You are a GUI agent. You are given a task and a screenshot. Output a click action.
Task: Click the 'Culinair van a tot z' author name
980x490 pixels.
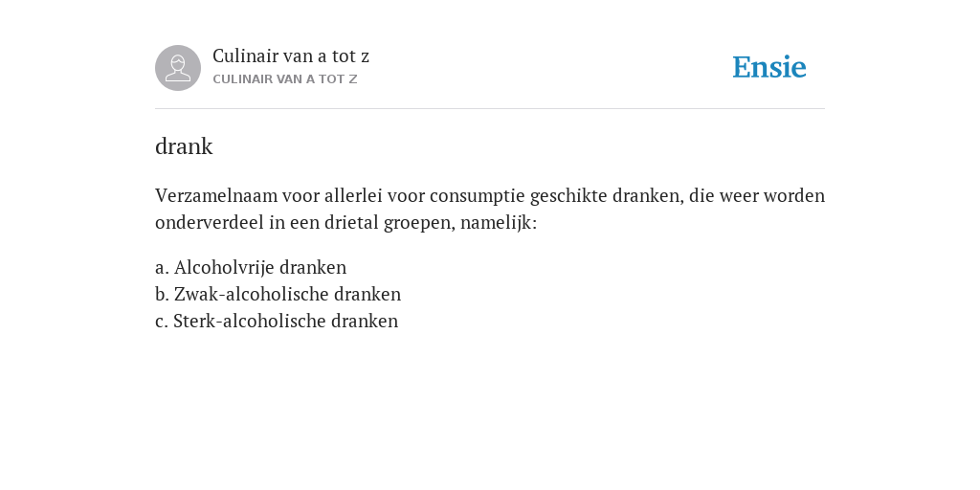click(x=291, y=56)
